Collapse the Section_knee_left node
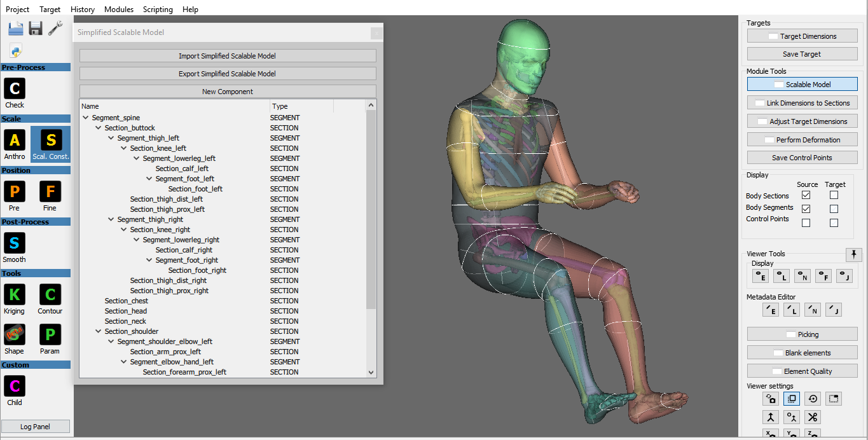Viewport: 868px width, 440px height. [124, 148]
